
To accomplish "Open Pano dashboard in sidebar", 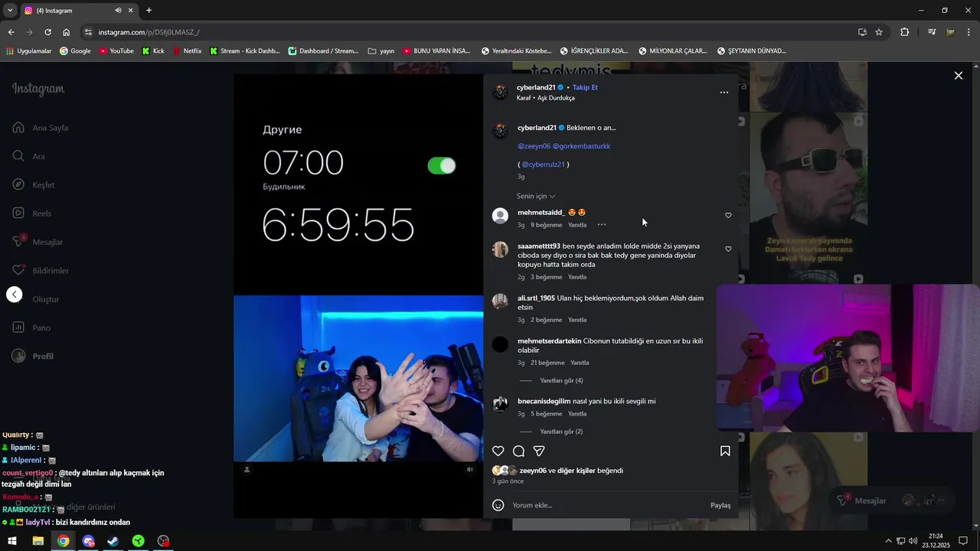I will pyautogui.click(x=31, y=328).
